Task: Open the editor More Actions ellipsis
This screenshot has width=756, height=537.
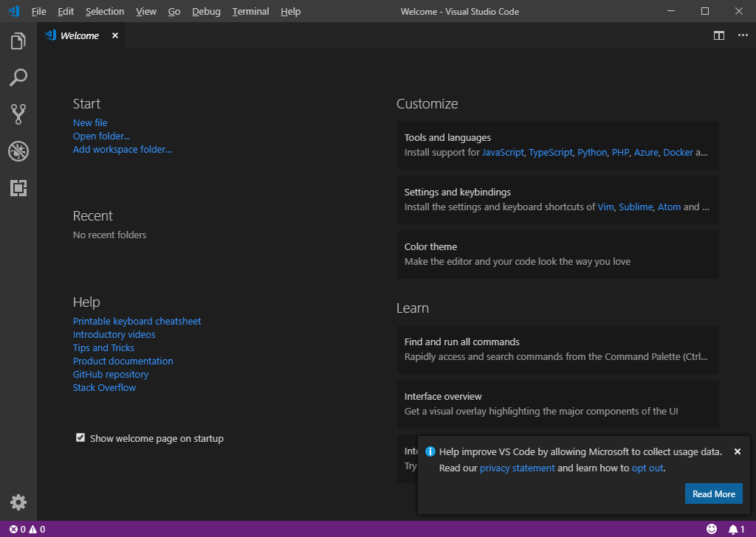Action: pyautogui.click(x=743, y=35)
